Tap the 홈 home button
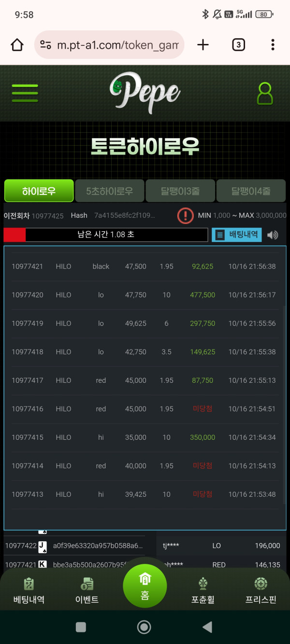The height and width of the screenshot is (644, 290). [x=145, y=587]
